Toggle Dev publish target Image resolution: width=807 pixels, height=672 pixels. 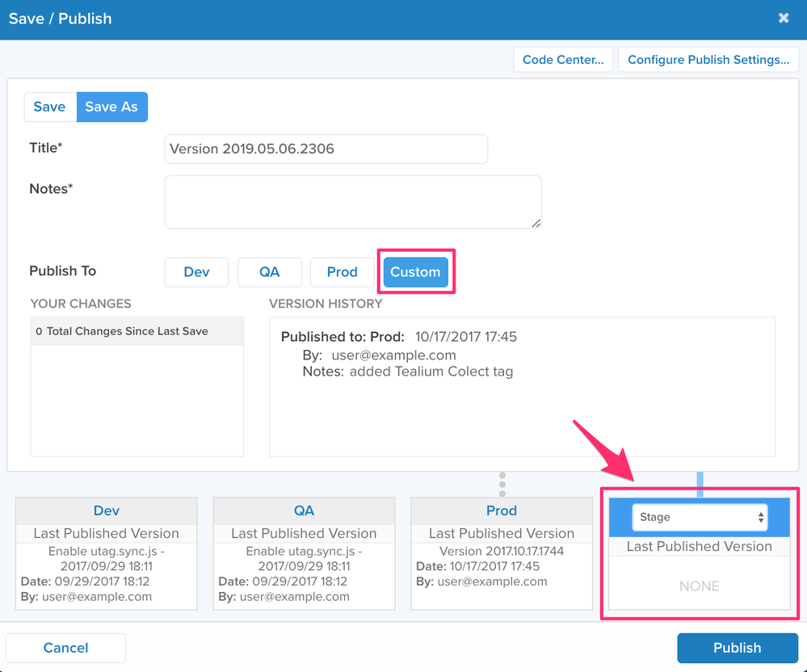coord(196,272)
